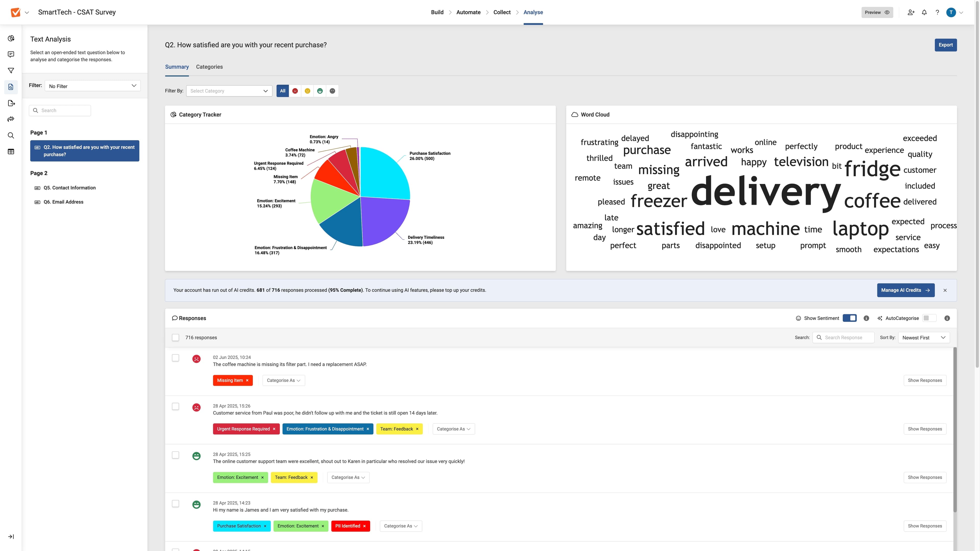
Task: Check the coffee machine missing filter response
Action: tap(175, 358)
